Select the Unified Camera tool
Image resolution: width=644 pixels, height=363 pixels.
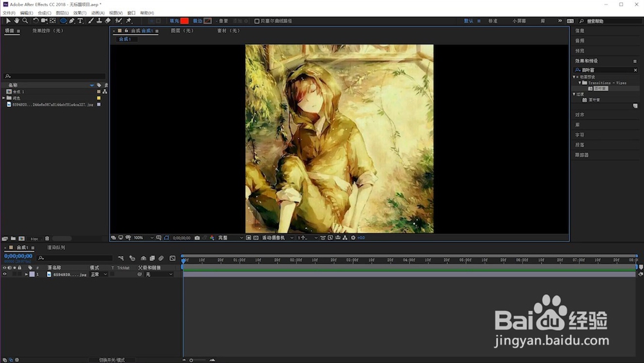(44, 21)
